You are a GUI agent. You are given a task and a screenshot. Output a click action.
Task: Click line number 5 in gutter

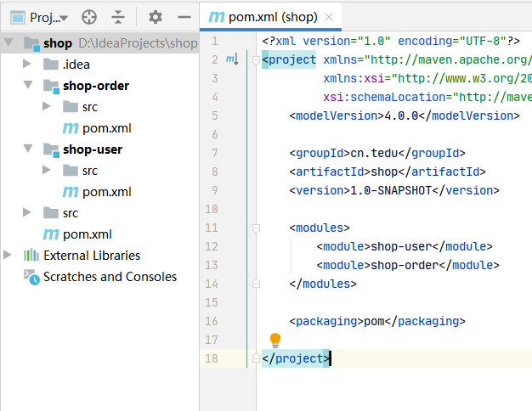pos(215,116)
